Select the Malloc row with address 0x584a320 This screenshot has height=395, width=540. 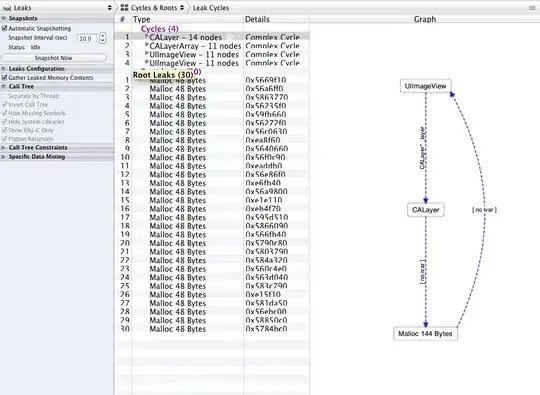[x=212, y=260]
